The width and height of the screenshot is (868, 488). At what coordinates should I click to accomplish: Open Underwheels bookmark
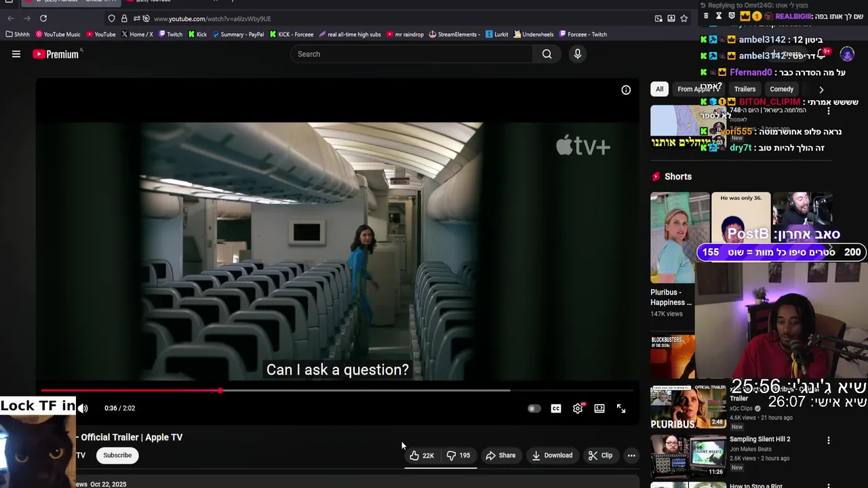534,35
